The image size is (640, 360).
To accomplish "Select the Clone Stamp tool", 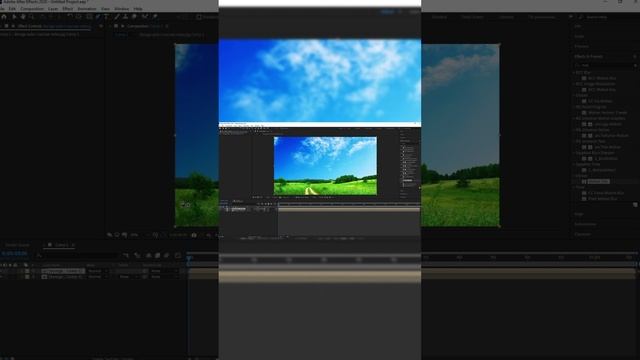I will coord(125,17).
